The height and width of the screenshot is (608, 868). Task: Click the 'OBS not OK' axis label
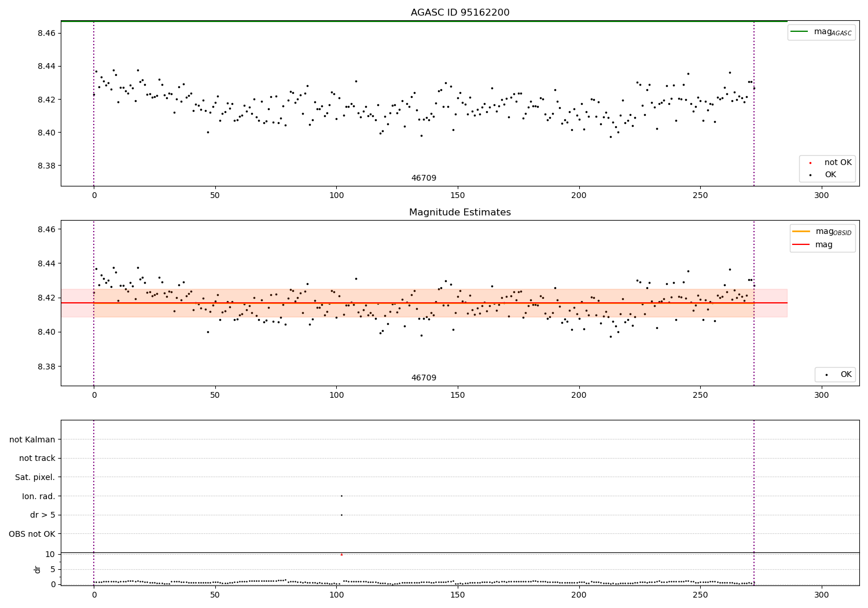32,534
